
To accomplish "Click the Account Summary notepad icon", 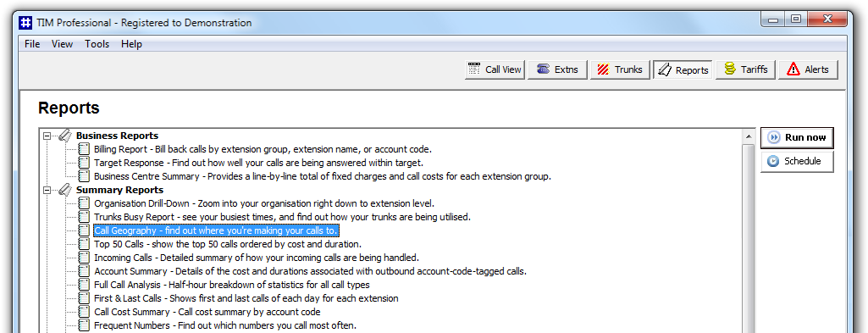I will coord(84,271).
